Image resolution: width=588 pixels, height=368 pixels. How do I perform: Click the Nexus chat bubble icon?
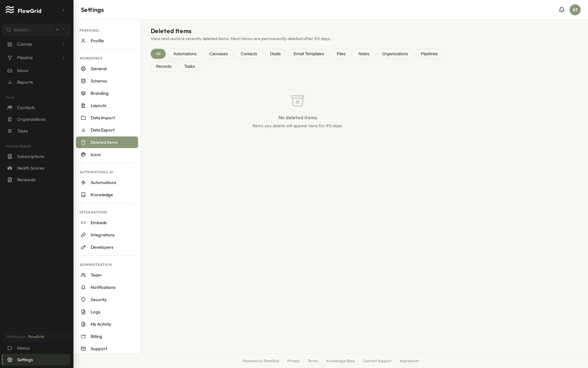10,348
